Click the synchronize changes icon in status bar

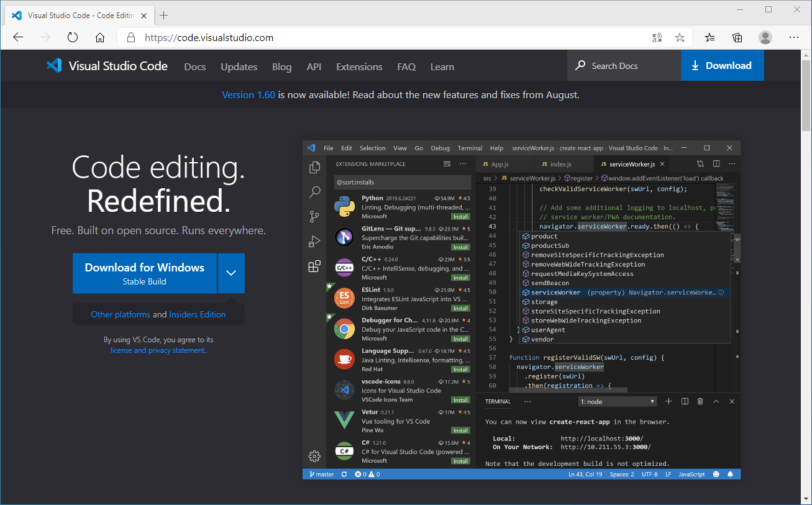tap(344, 474)
